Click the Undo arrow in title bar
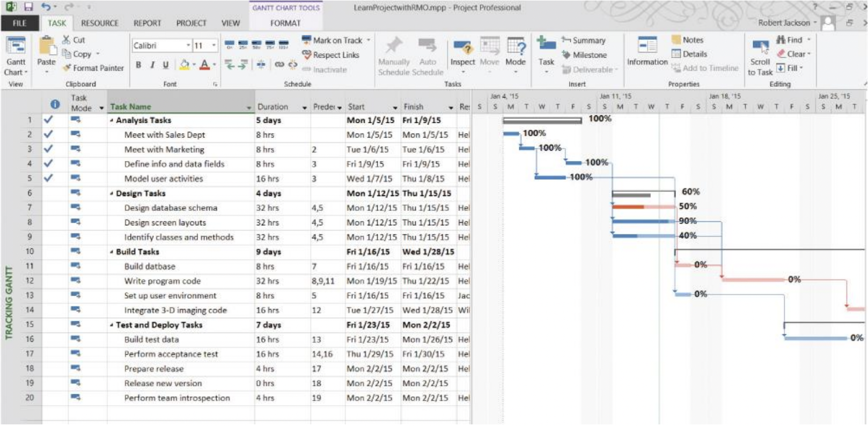This screenshot has width=868, height=426. [46, 8]
